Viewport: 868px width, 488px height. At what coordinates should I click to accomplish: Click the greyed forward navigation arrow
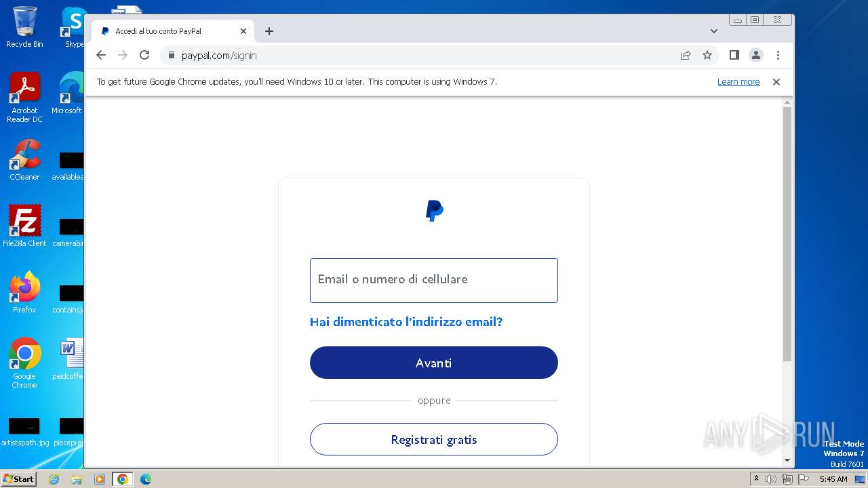coord(123,56)
